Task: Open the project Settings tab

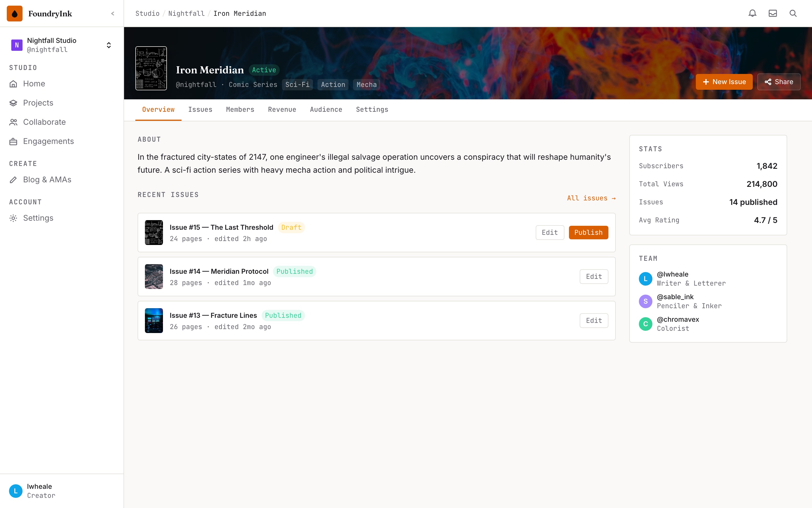Action: point(372,110)
